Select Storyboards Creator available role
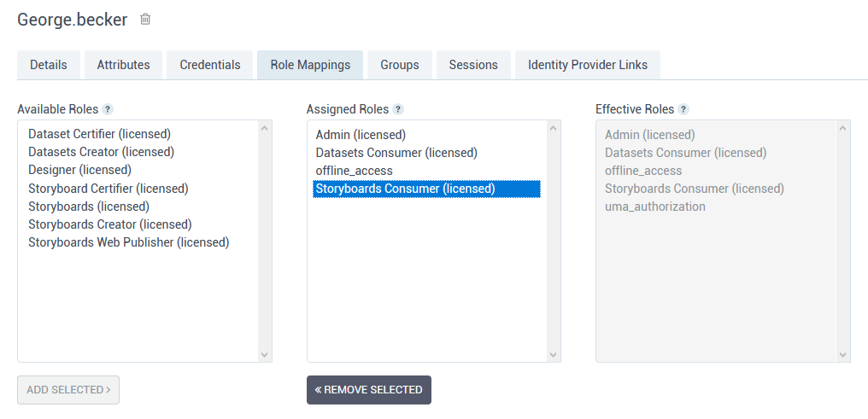The image size is (868, 419). [109, 224]
